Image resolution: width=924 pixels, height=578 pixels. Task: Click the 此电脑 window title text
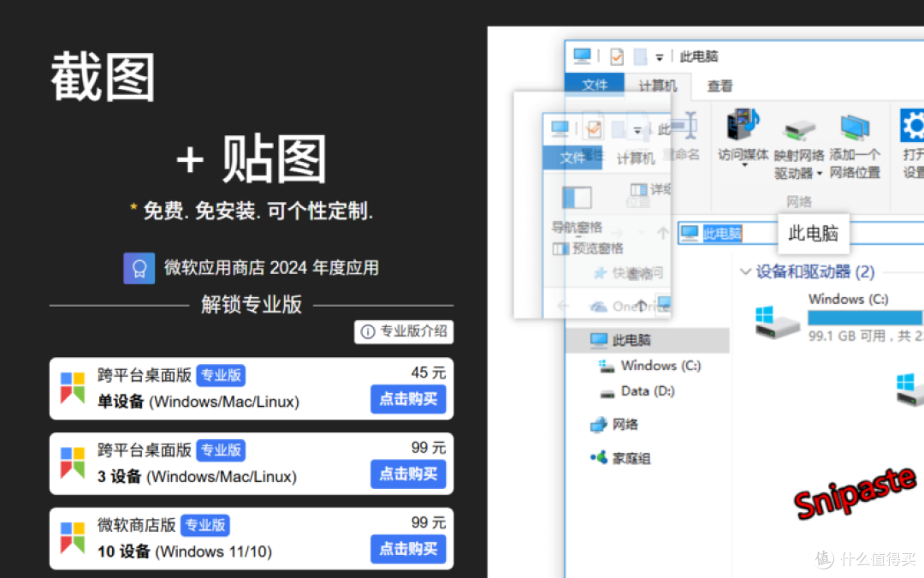coord(699,57)
